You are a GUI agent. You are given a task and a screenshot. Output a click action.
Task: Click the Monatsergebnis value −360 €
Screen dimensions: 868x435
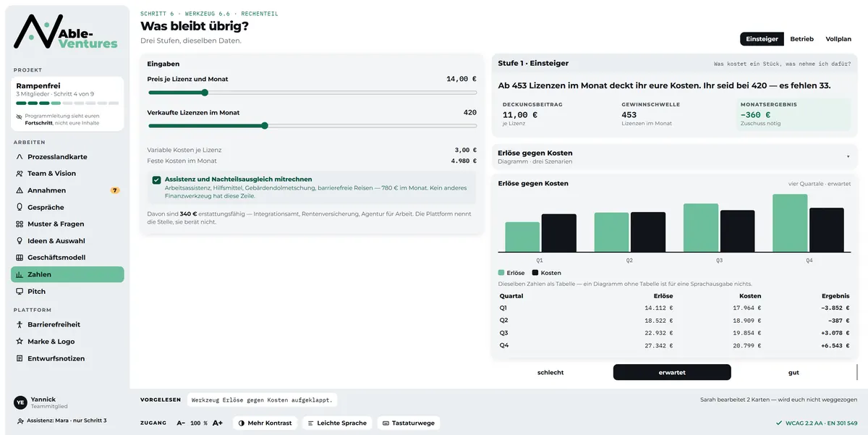coord(755,114)
